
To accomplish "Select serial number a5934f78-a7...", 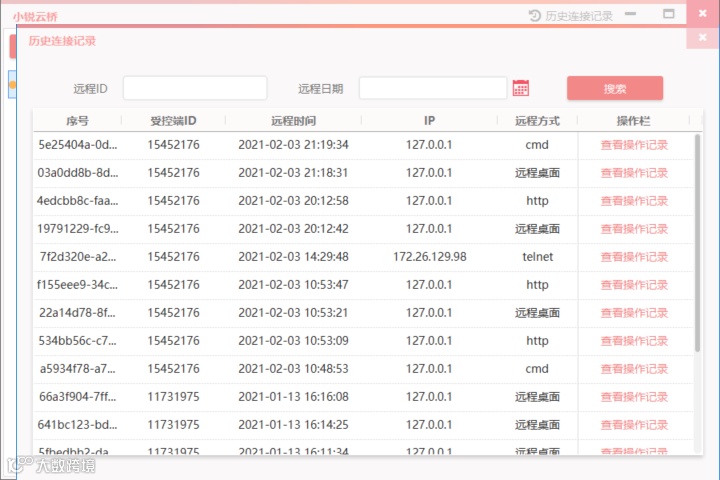I will click(78, 369).
